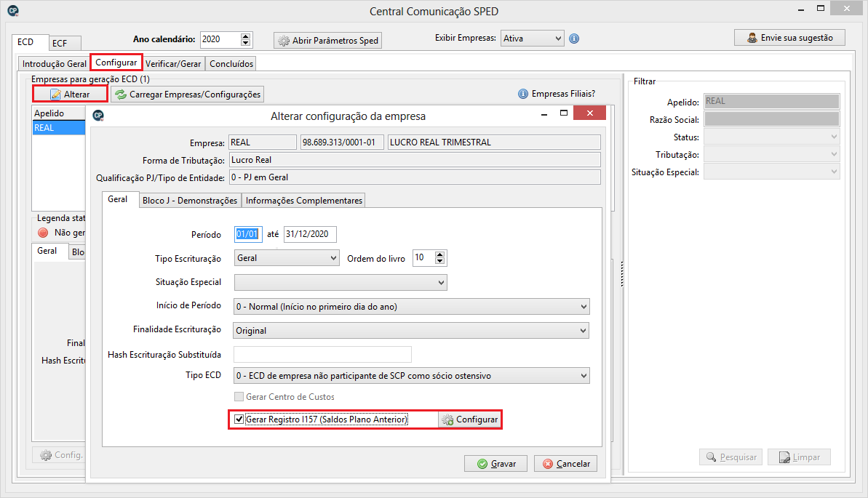
Task: Click Envie sua sugestão button
Action: (x=789, y=38)
